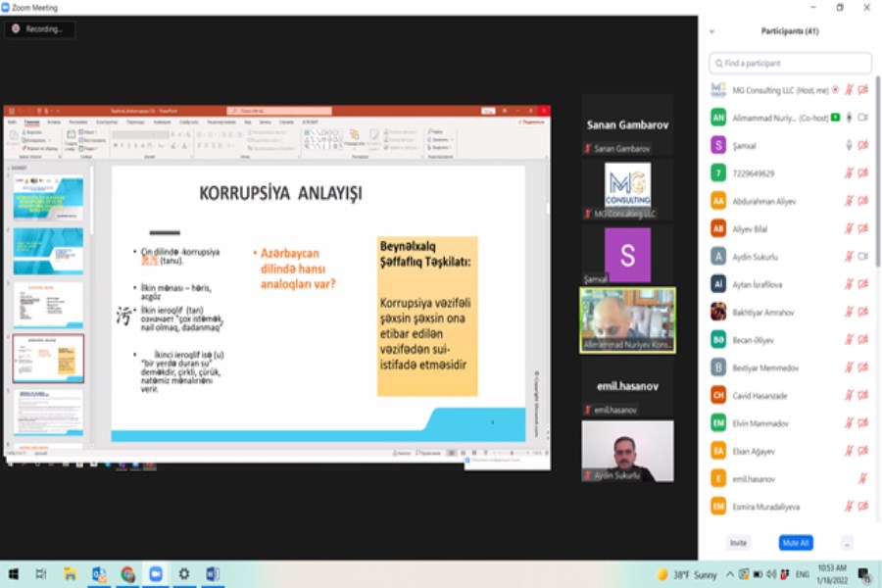Open Windows Start menu
The height and width of the screenshot is (588, 882).
point(14,574)
